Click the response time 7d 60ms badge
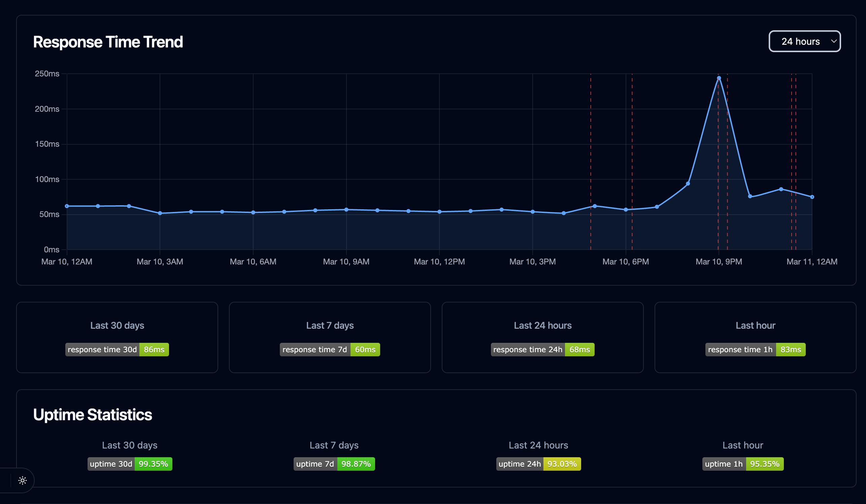The height and width of the screenshot is (504, 866). 330,350
